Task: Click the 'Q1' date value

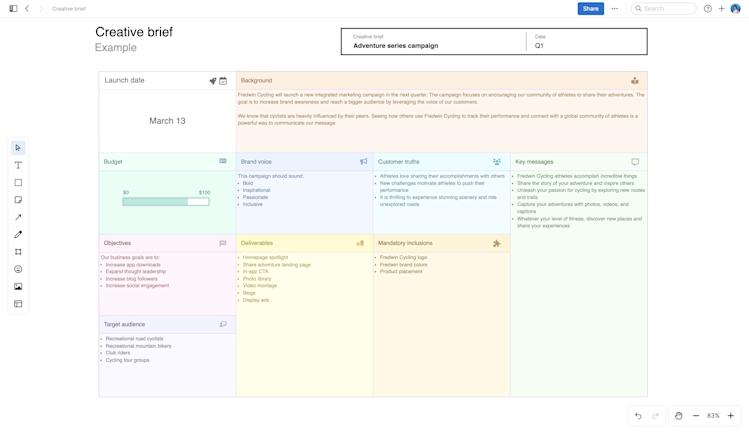Action: tap(539, 46)
